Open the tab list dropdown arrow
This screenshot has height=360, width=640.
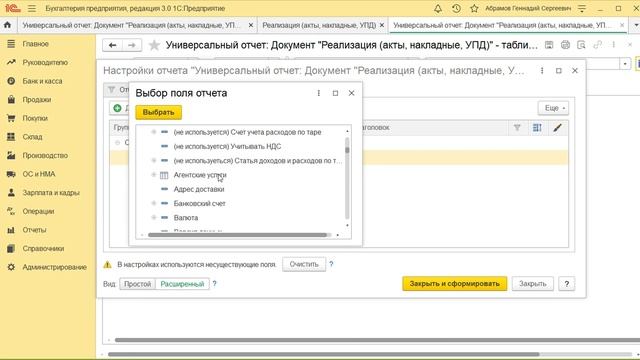pyautogui.click(x=636, y=25)
